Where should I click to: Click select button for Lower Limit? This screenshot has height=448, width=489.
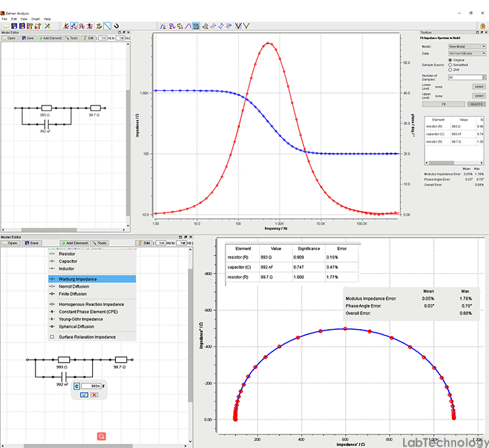(x=479, y=87)
